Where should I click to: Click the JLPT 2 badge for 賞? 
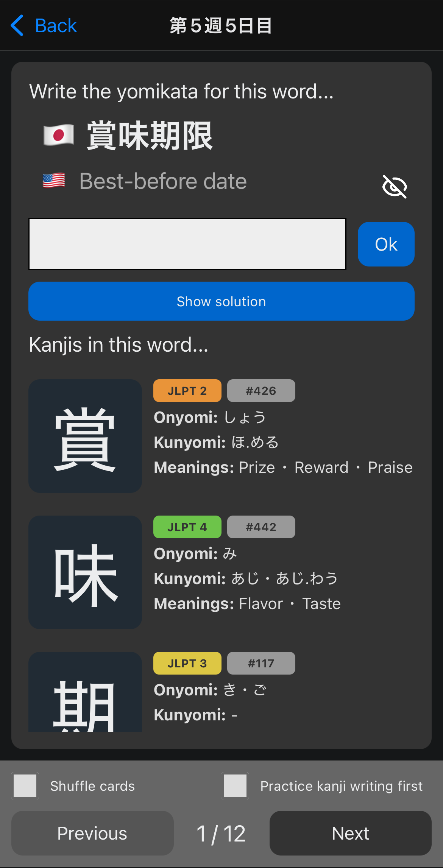click(x=187, y=390)
